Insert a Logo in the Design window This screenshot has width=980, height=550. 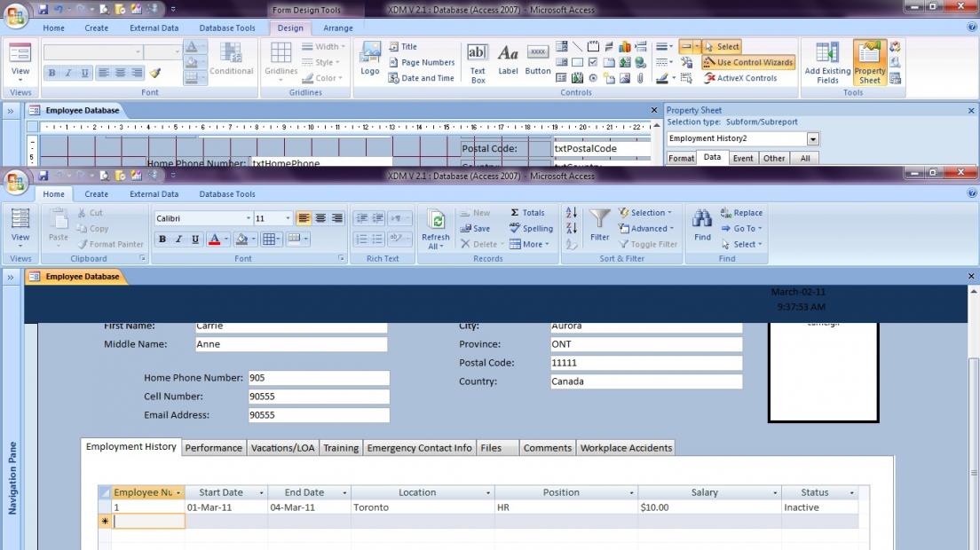370,59
